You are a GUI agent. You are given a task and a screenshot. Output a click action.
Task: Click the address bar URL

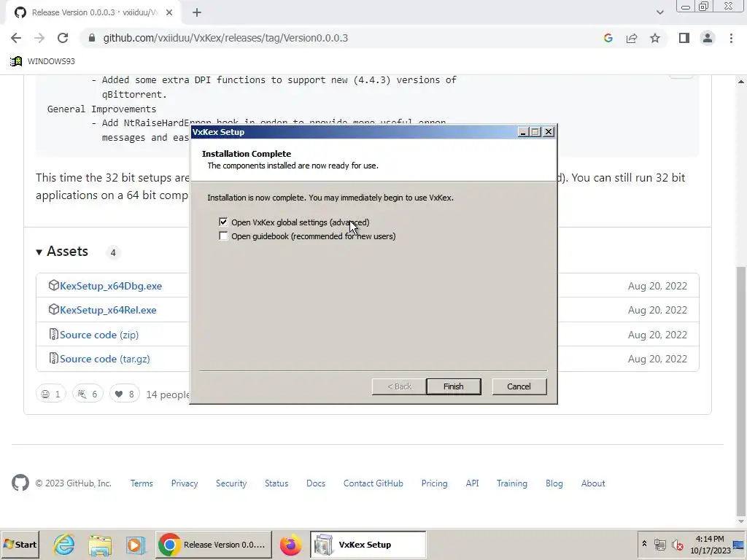click(225, 38)
